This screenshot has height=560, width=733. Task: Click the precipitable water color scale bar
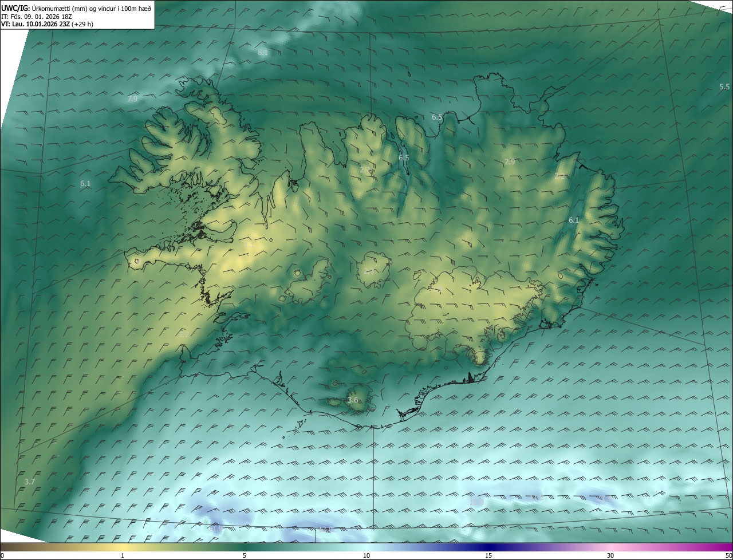point(366,548)
